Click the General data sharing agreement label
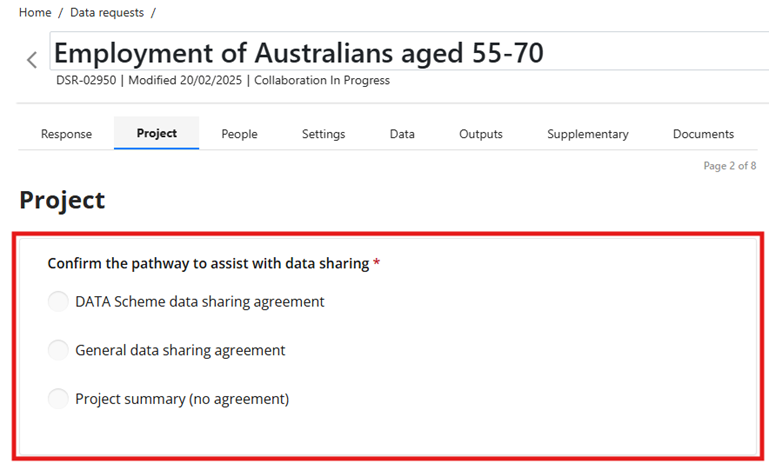This screenshot has width=769, height=463. tap(180, 350)
